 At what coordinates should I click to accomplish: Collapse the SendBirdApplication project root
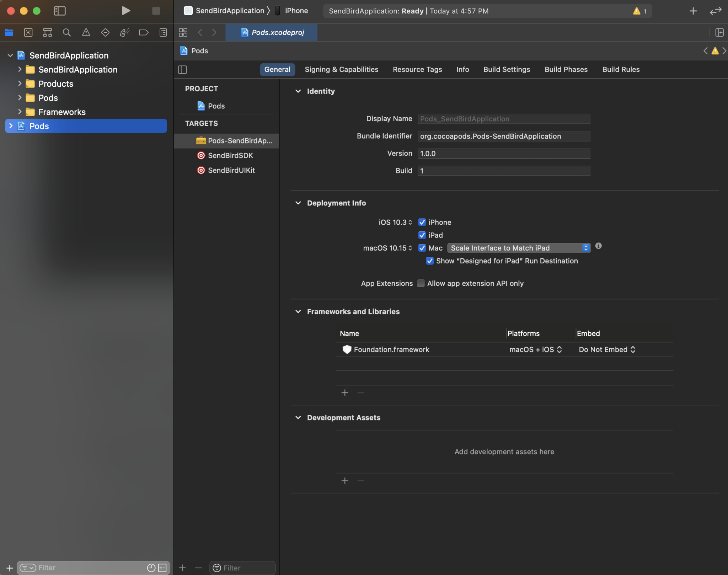pos(10,55)
